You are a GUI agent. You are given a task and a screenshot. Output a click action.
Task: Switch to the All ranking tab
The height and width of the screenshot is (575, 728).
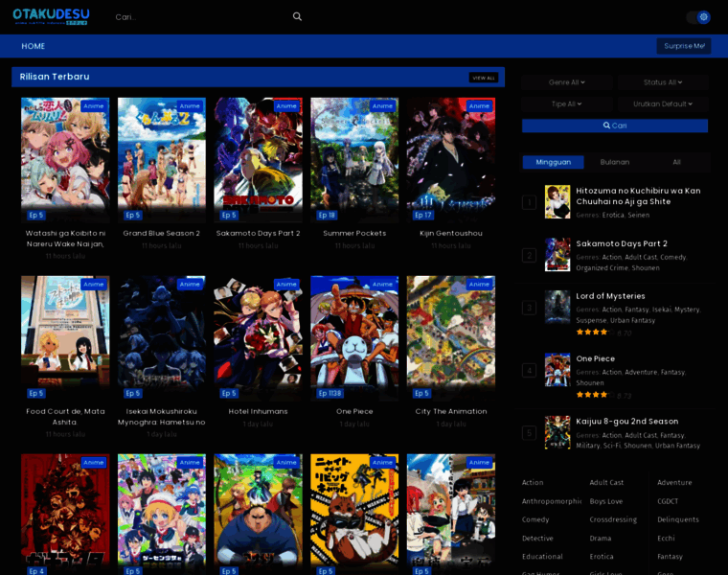click(676, 162)
